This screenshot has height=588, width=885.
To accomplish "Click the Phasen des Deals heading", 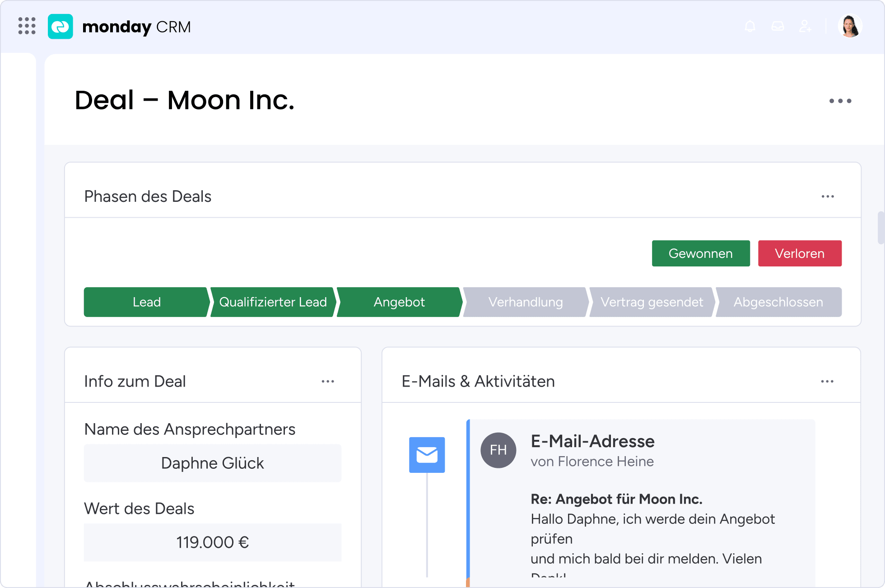I will (x=148, y=196).
